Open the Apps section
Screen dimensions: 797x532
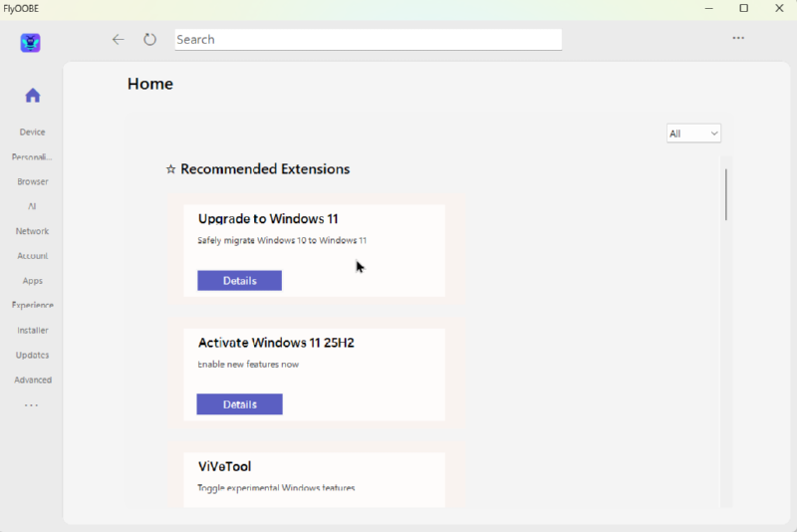(x=32, y=281)
